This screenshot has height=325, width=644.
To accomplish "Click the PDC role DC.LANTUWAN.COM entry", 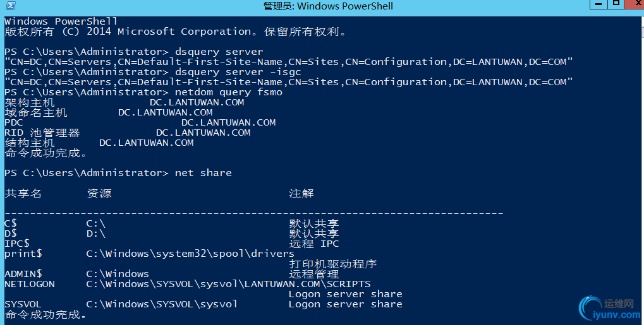I will [x=228, y=122].
